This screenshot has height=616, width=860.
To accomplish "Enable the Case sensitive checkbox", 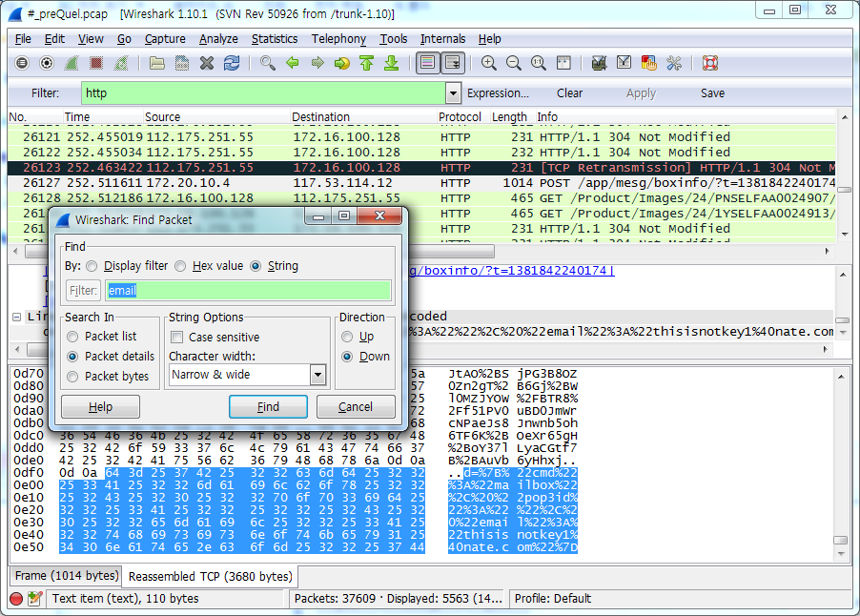I will [176, 337].
